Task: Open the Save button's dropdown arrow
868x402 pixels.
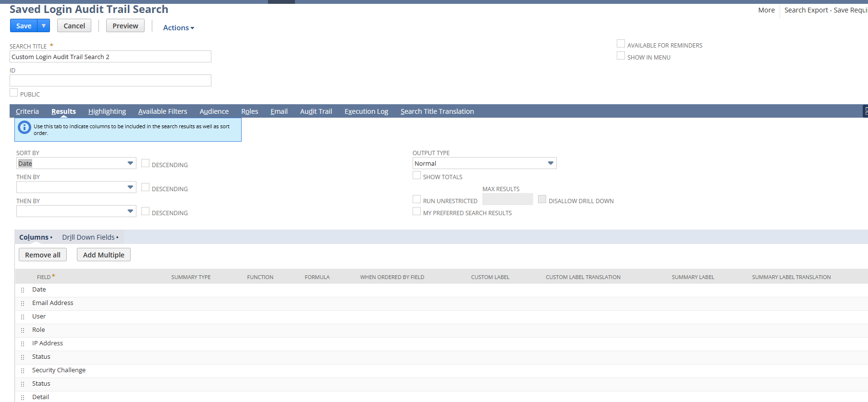Action: click(44, 26)
